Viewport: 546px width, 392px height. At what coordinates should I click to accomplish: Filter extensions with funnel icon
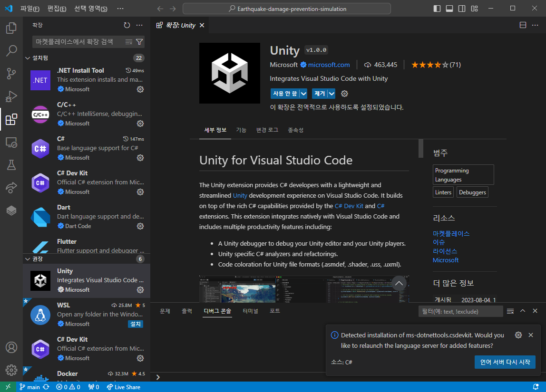tap(139, 42)
